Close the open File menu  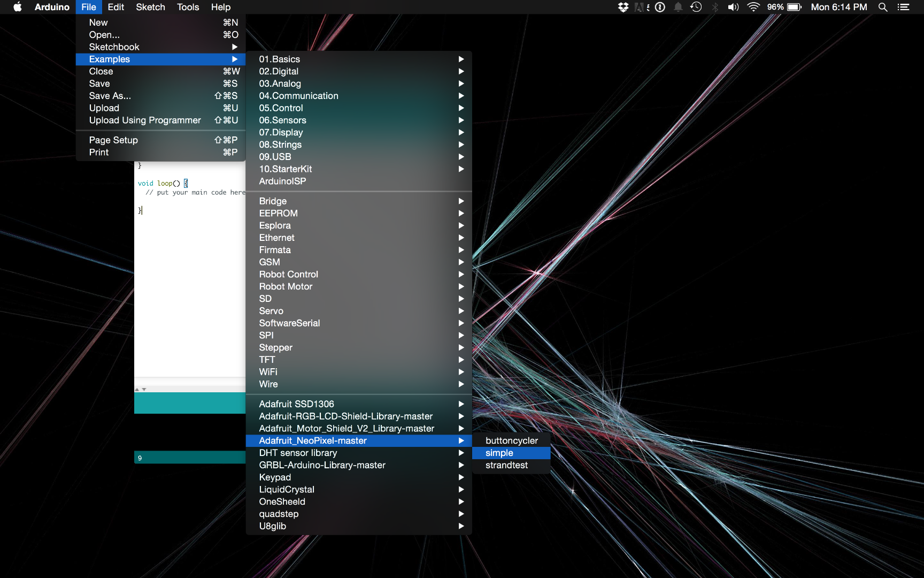89,7
